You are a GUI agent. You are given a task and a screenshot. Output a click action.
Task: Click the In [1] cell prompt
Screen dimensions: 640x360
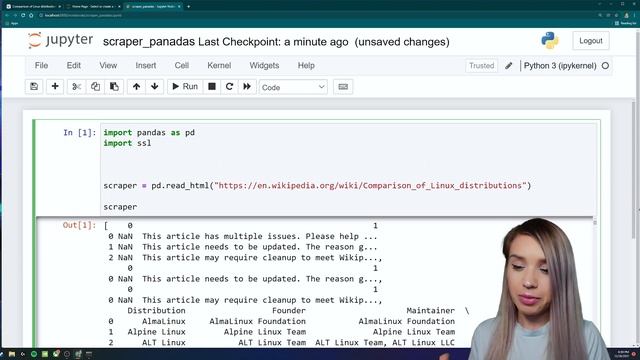click(x=80, y=133)
